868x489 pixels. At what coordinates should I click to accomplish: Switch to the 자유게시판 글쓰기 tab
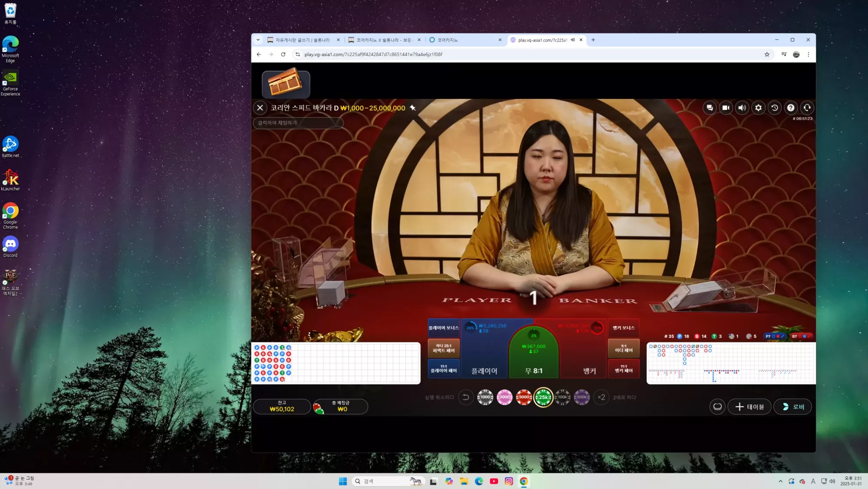point(303,40)
